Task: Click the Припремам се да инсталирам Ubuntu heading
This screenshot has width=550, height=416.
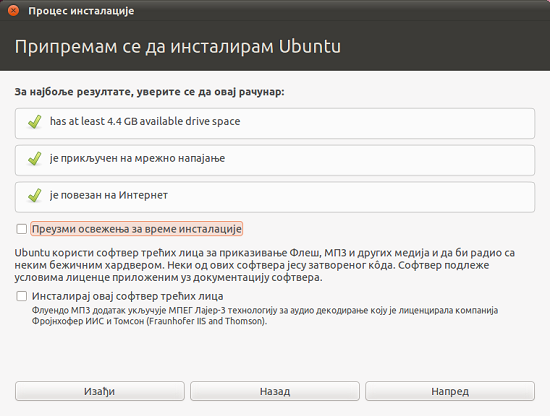Action: 177,47
